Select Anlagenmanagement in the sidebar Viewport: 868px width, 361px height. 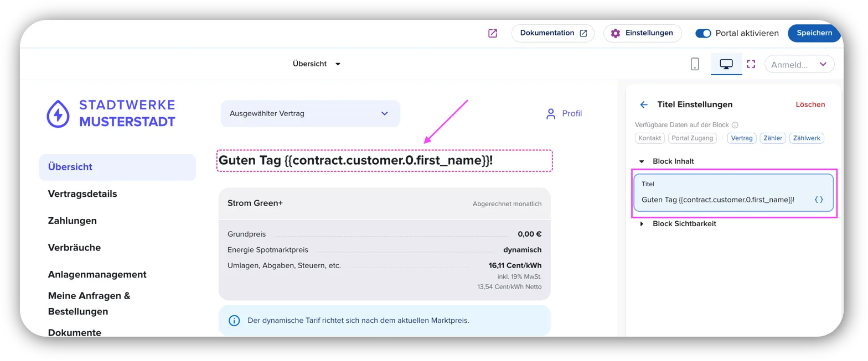(97, 275)
